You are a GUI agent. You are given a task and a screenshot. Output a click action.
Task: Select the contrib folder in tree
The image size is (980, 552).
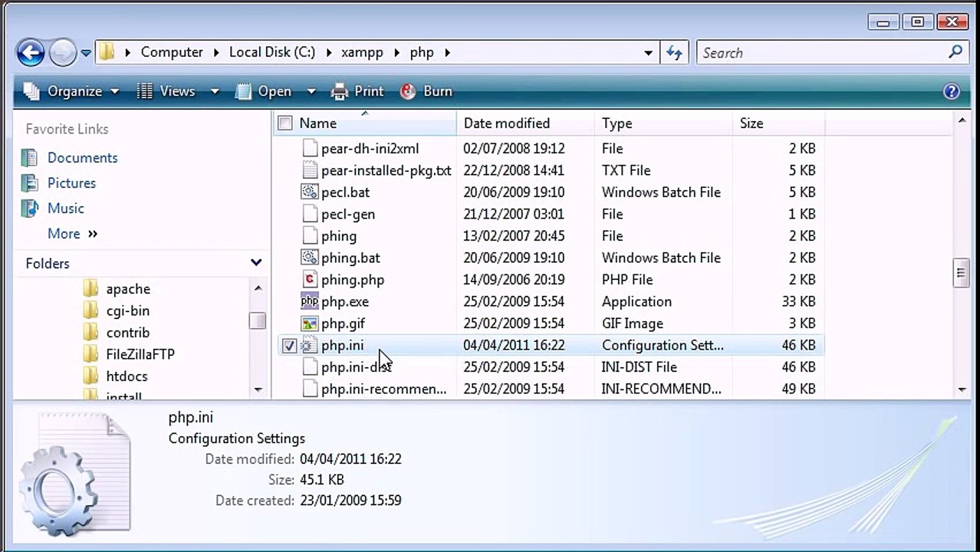click(x=127, y=333)
